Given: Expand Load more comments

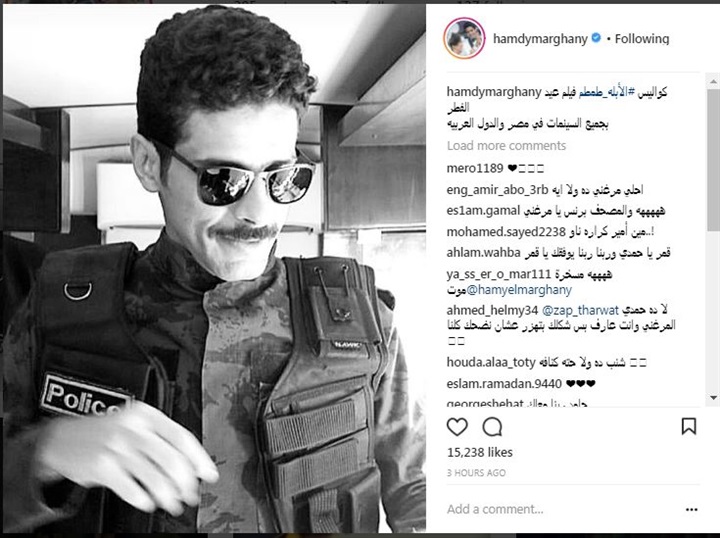Looking at the screenshot, I should (x=506, y=146).
